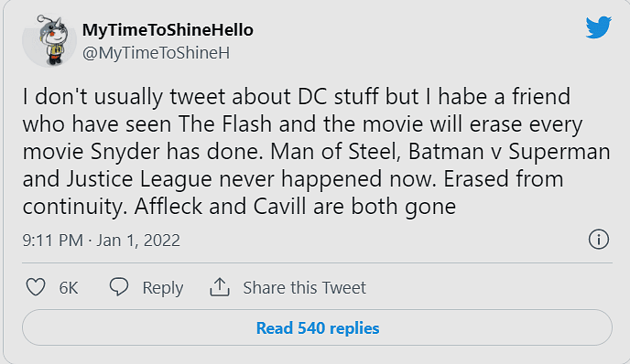Click the Twitter bird logo

tap(598, 27)
